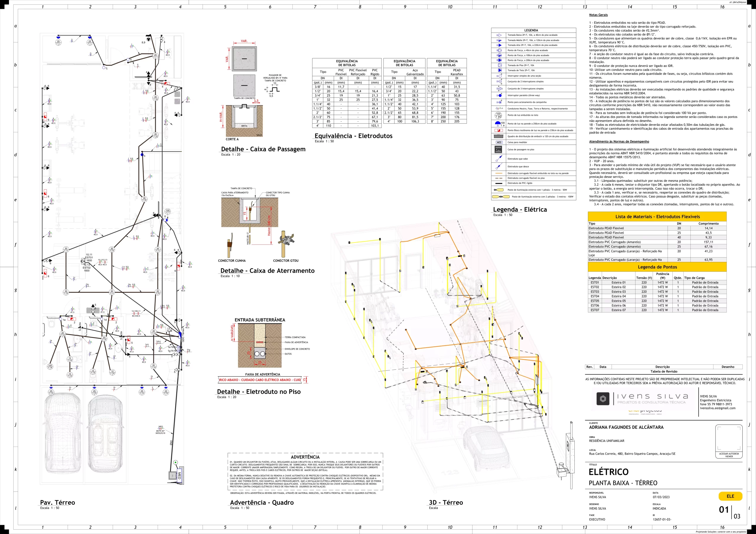The width and height of the screenshot is (756, 534).
Task: Click the Legenda - Elétrica view title
Action: point(520,209)
